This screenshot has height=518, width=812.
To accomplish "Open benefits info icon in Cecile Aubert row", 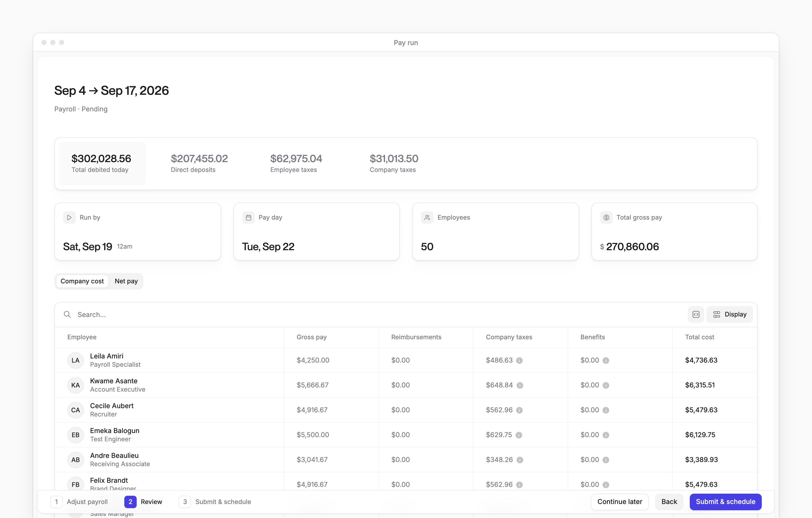I will 606,410.
